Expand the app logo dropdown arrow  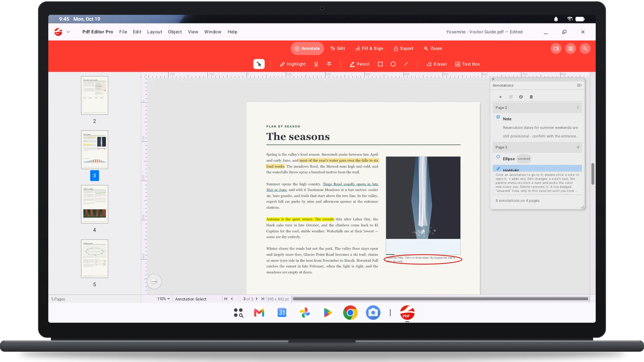(x=68, y=32)
